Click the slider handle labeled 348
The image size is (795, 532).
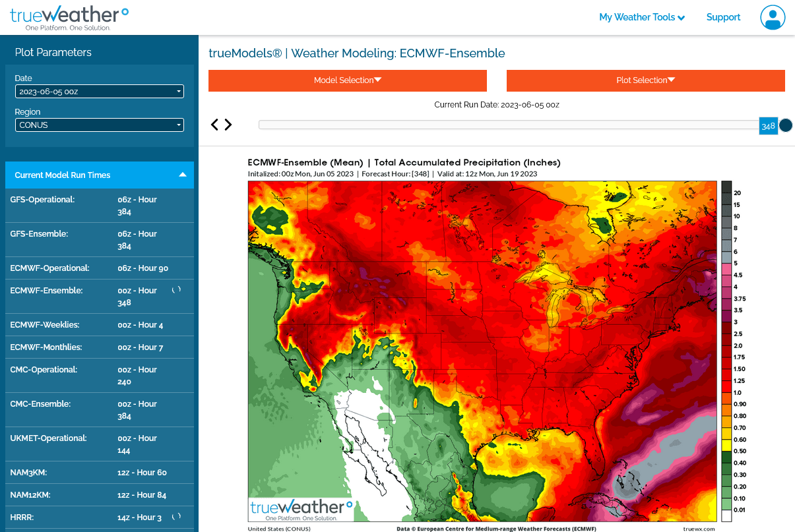point(768,126)
